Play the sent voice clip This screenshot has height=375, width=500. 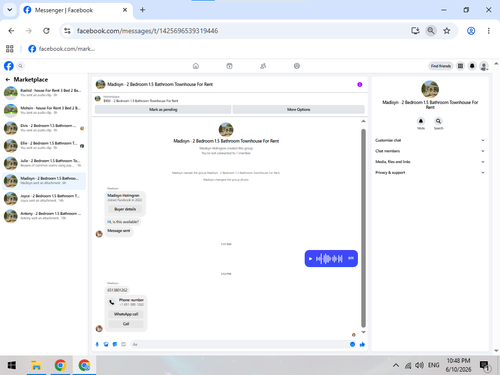pyautogui.click(x=310, y=259)
